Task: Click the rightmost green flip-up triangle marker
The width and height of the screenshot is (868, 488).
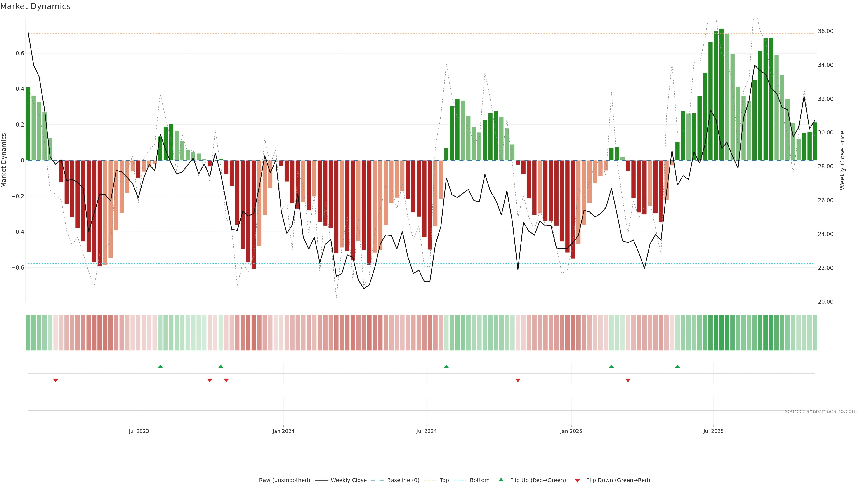Action: (x=677, y=366)
